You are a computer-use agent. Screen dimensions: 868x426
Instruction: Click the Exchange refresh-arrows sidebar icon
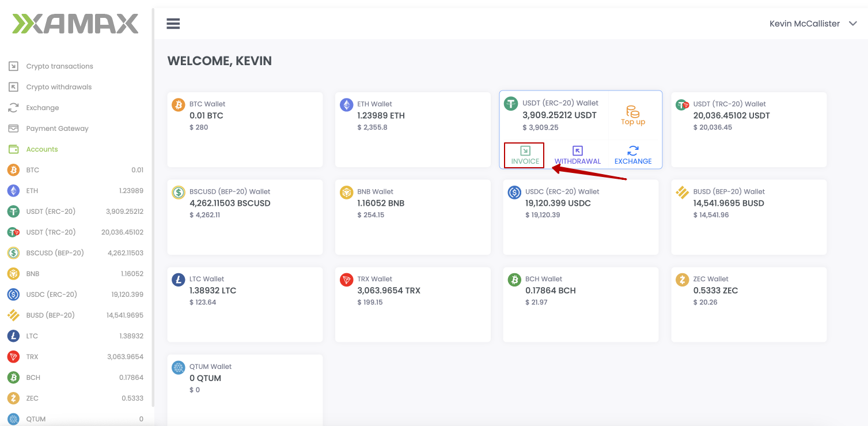[13, 108]
